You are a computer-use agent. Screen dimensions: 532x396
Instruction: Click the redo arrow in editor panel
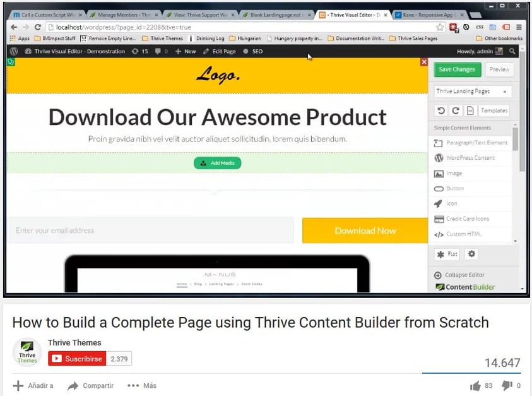click(456, 111)
